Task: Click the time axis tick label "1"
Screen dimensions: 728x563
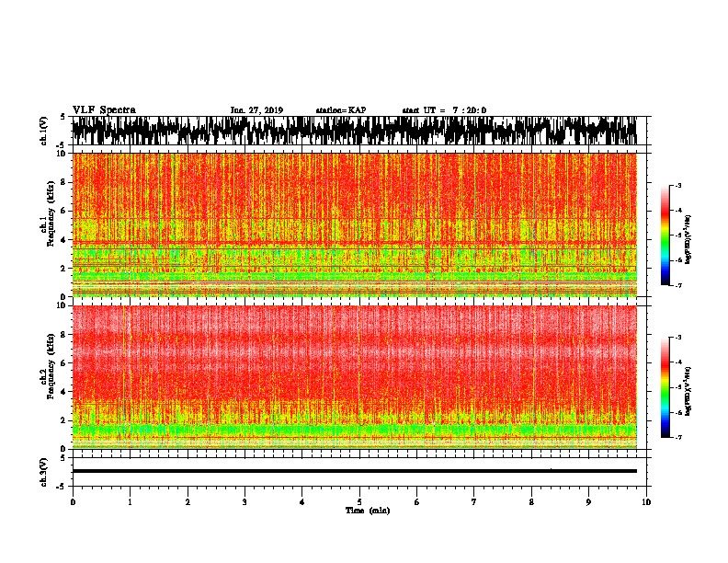Action: (130, 502)
